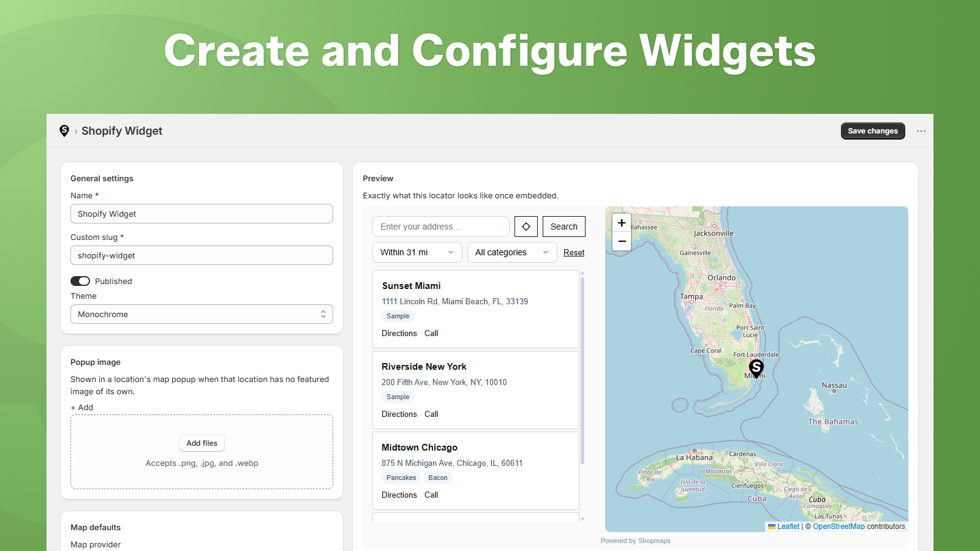Click the Powered by Shopmaps text
980x551 pixels.
(636, 541)
